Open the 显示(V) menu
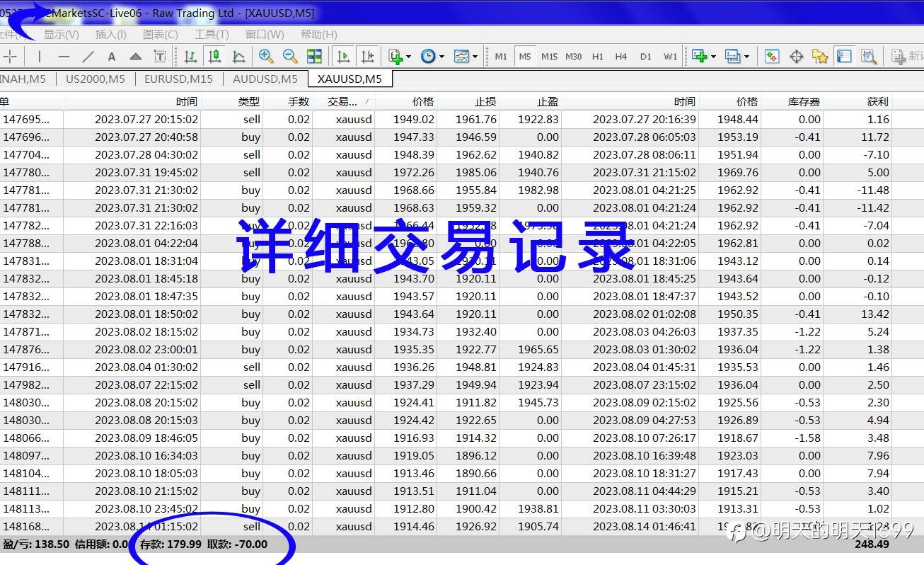 pos(62,34)
